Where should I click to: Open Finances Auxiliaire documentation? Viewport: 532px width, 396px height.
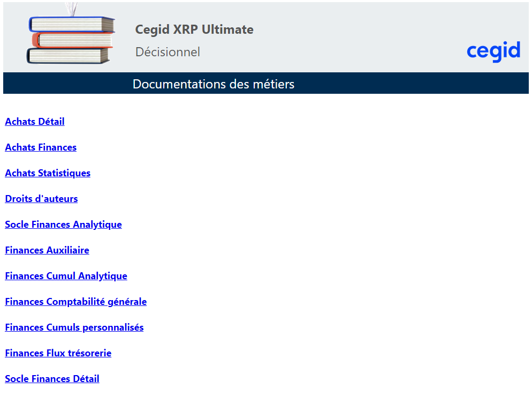[47, 250]
